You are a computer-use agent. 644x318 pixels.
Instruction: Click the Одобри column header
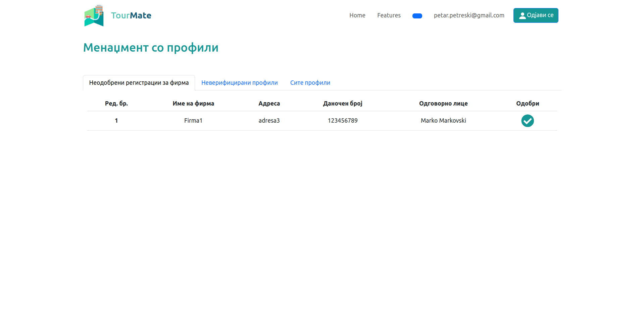(527, 104)
